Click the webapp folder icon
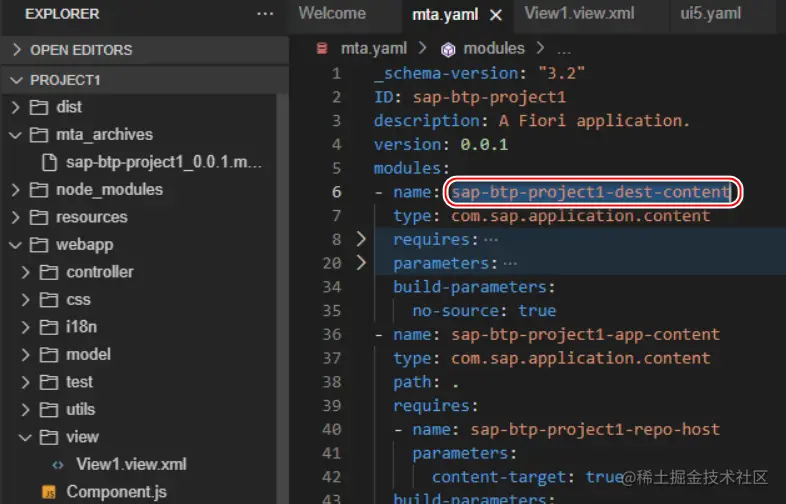The image size is (786, 504). click(x=39, y=245)
